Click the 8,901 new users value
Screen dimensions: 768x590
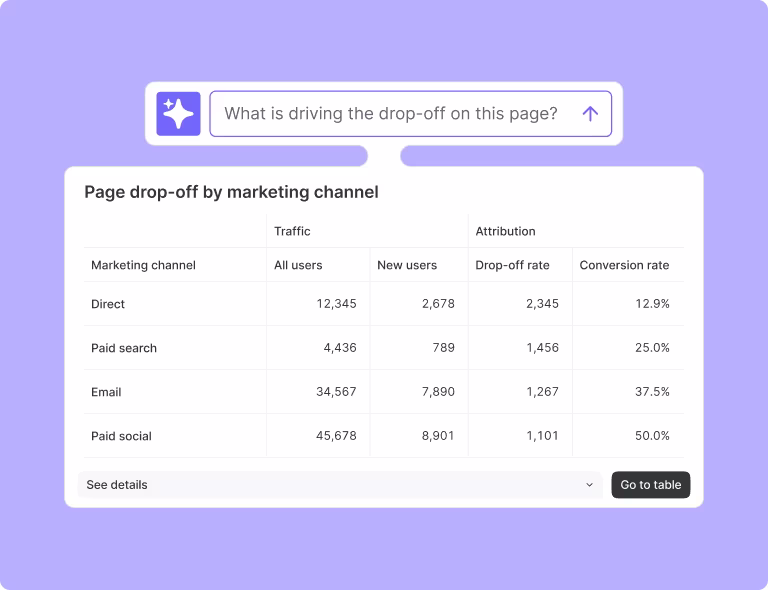pos(438,436)
